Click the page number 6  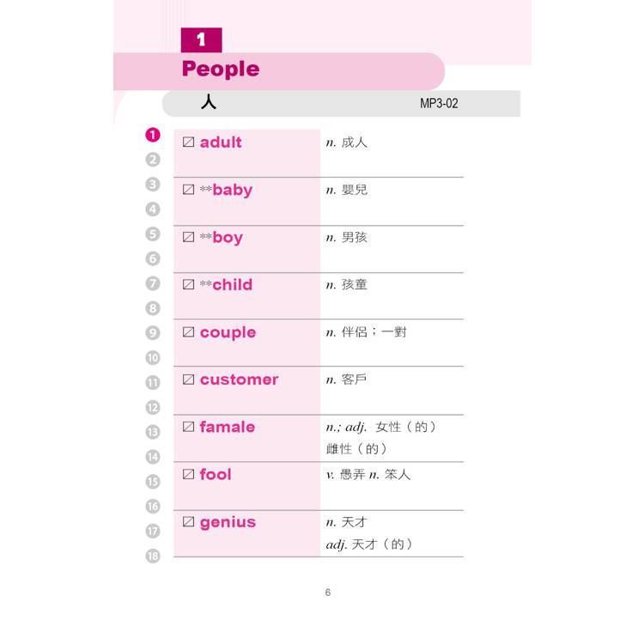328,592
